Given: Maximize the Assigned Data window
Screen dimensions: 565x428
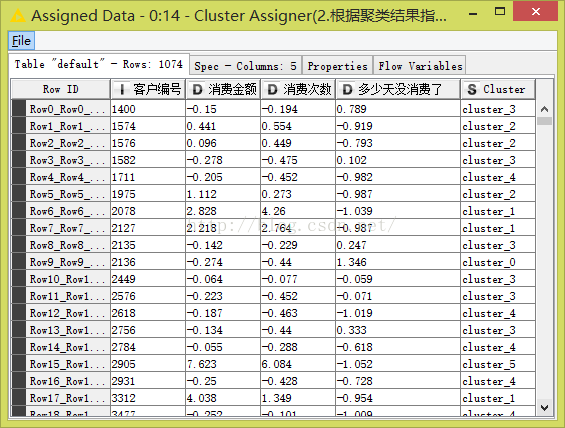Looking at the screenshot, I should pos(500,12).
